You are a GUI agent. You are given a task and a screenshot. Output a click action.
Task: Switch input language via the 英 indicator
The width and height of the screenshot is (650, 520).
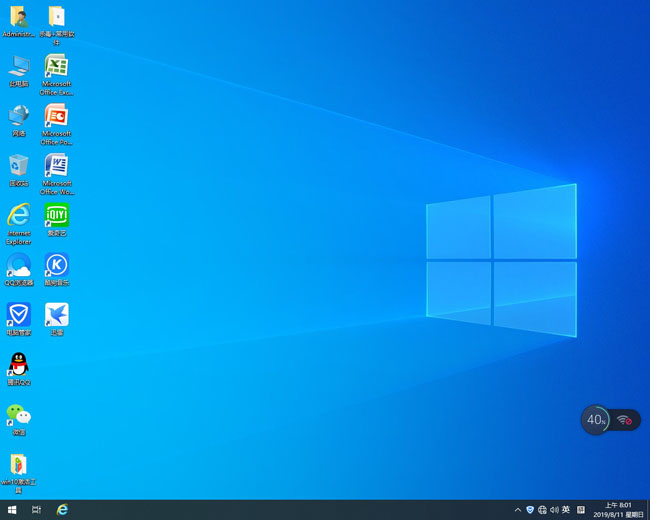(566, 510)
